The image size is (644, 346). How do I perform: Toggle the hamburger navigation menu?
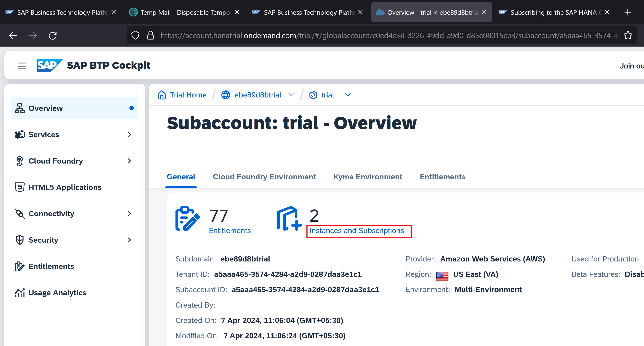coord(22,66)
